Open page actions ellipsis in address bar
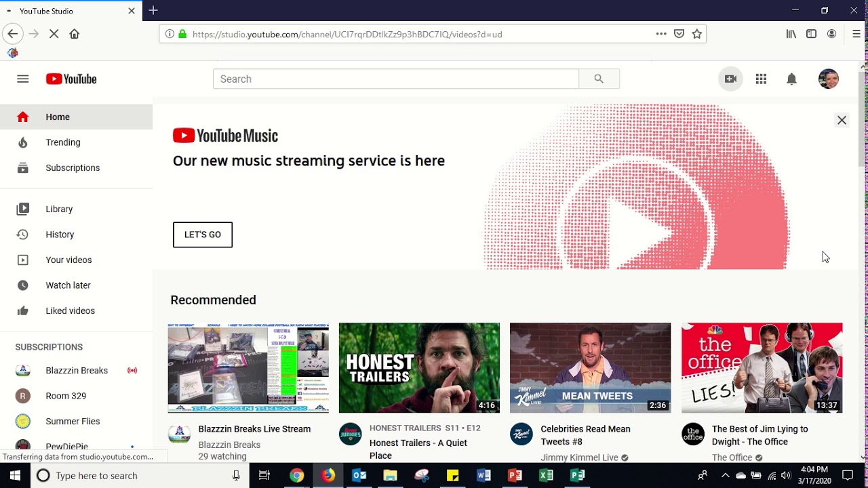The height and width of the screenshot is (488, 868). 661,34
